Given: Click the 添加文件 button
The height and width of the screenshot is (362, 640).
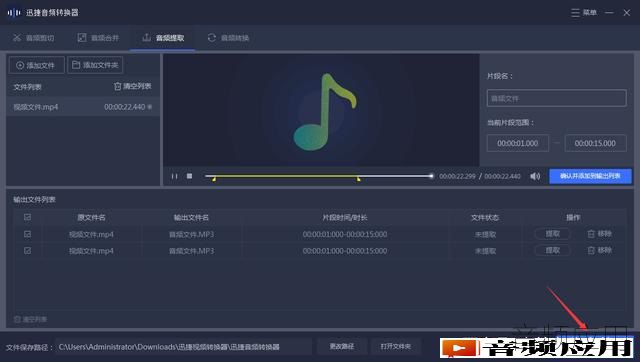Looking at the screenshot, I should [36, 65].
